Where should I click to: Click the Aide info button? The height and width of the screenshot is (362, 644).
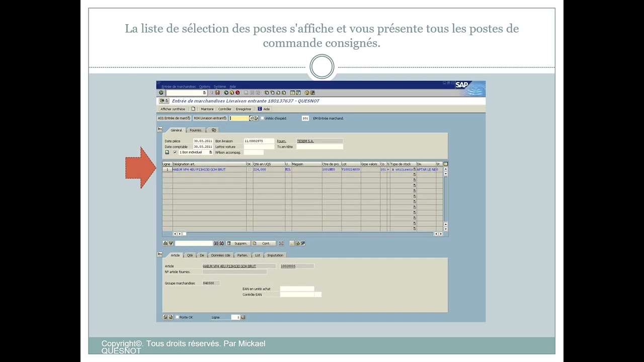click(x=264, y=109)
